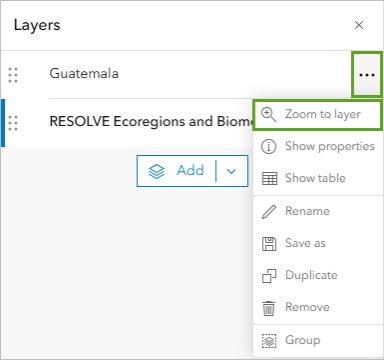The image size is (384, 360).
Task: Choose Group from the menu
Action: pos(318,341)
